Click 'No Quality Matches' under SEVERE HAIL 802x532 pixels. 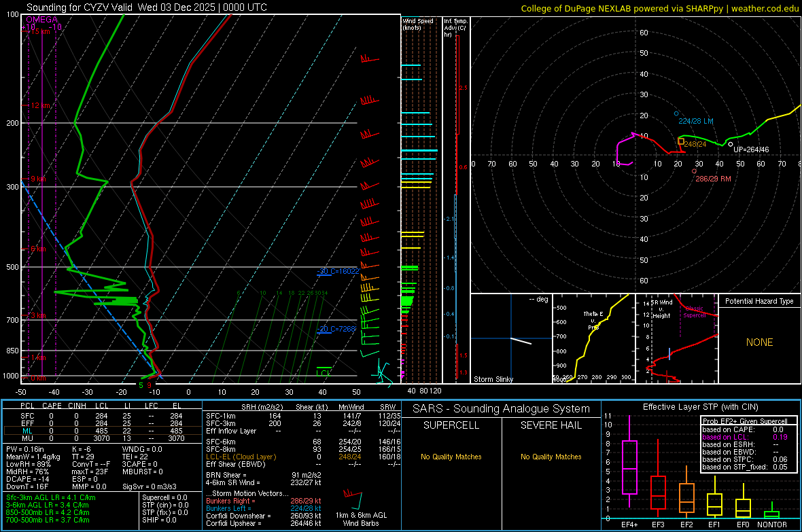[x=551, y=457]
